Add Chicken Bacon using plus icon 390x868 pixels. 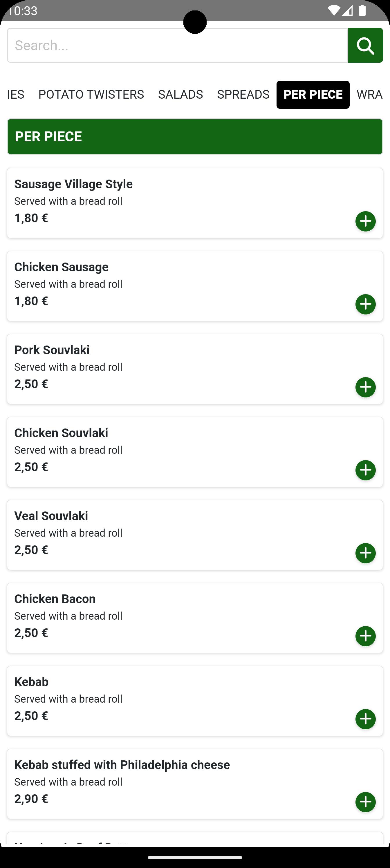[x=365, y=636]
